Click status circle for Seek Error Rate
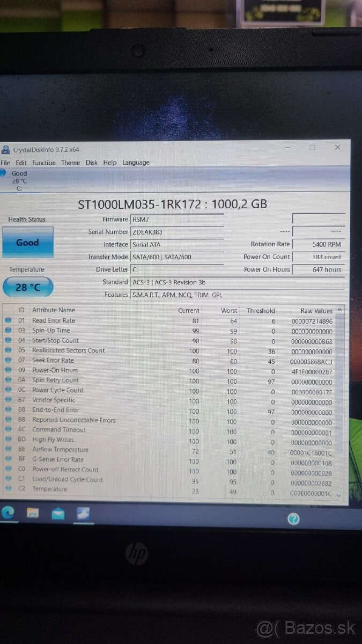The height and width of the screenshot is (644, 362). (8, 360)
